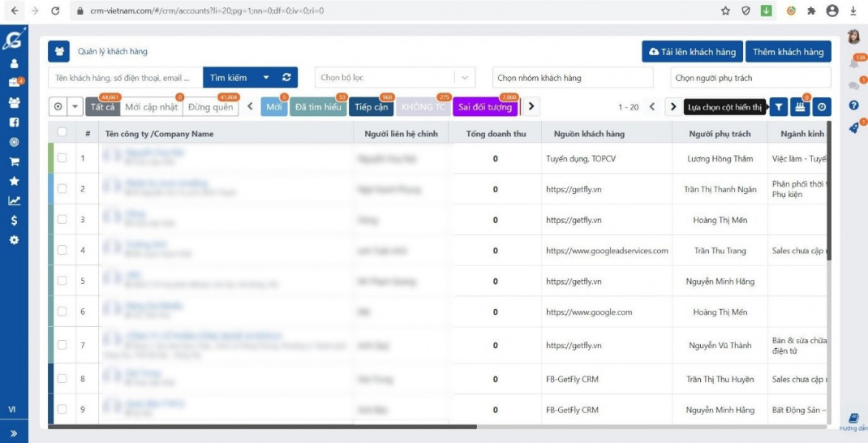Open the Chọn người phụ trách dropdown
This screenshot has height=443, width=868.
click(750, 78)
